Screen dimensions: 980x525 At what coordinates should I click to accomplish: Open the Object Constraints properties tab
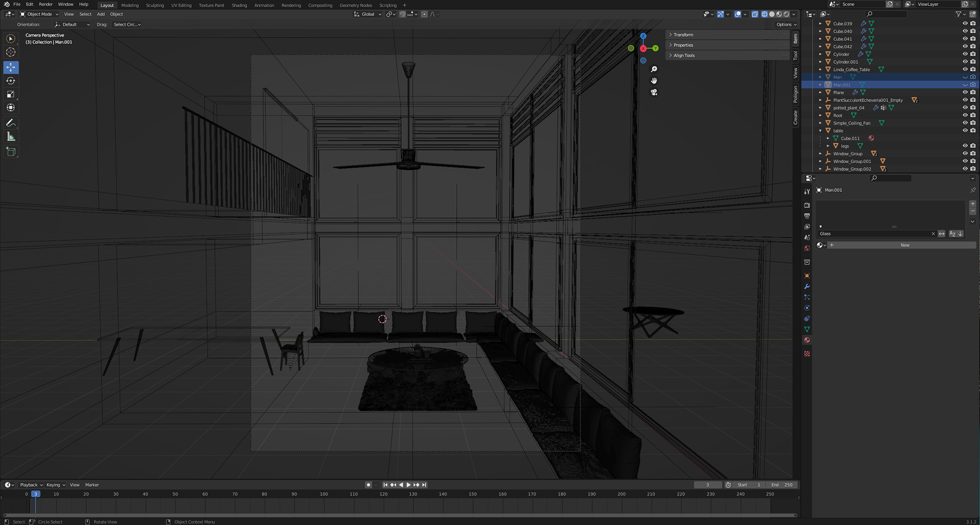pos(807,318)
